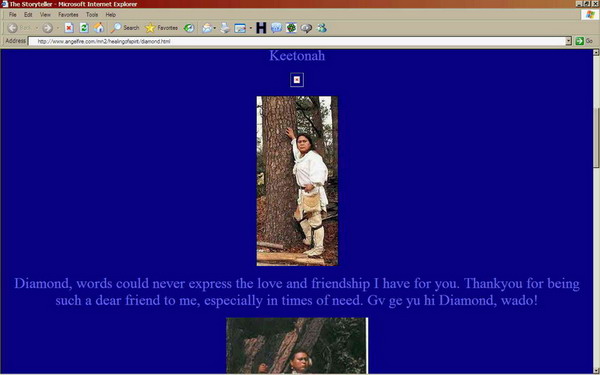Click the photo of person leaning on tree

point(297,181)
